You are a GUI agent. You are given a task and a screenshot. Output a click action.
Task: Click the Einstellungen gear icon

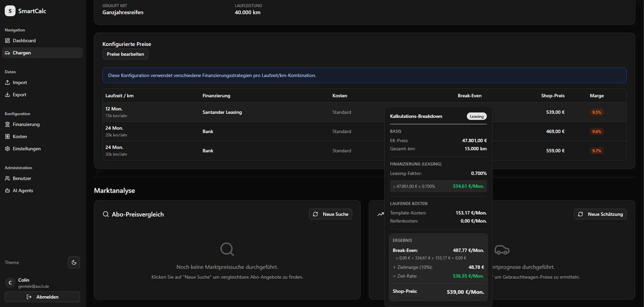click(7, 149)
